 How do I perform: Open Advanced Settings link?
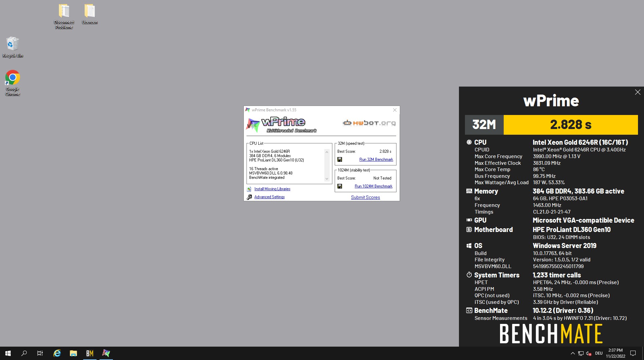(270, 197)
